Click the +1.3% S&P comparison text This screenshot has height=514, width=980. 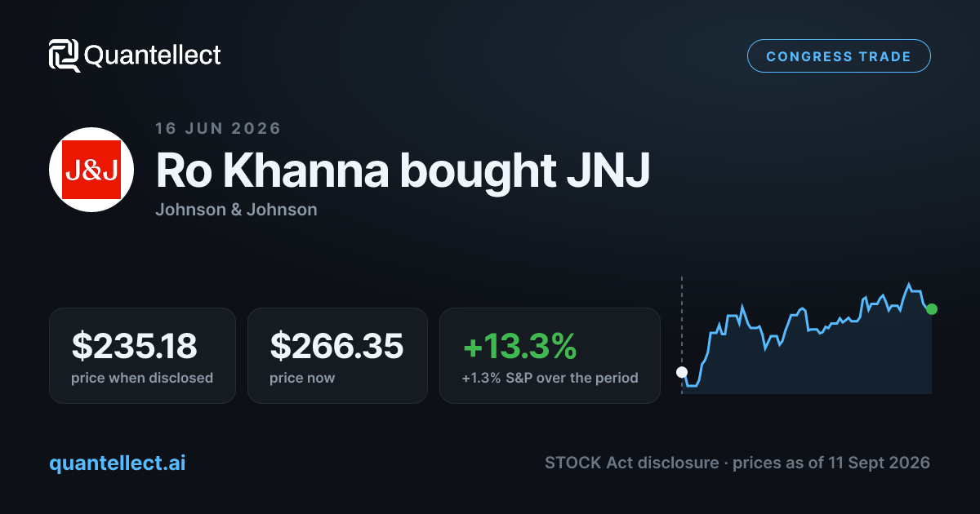point(550,378)
